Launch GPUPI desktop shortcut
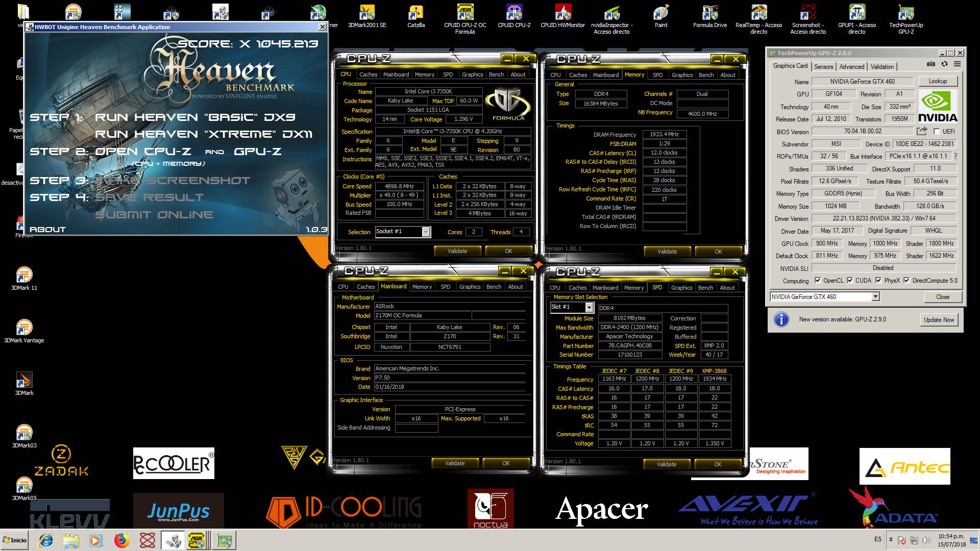Screen dimensions: 980x551 tap(857, 19)
